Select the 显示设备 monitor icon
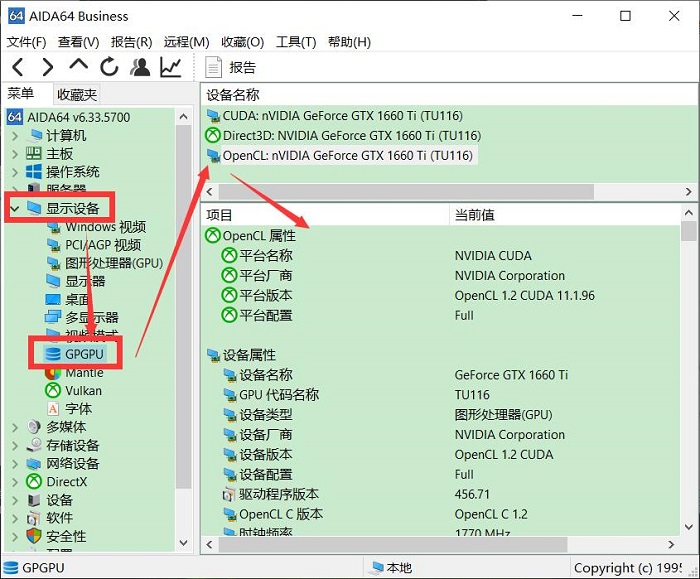 [x=34, y=208]
